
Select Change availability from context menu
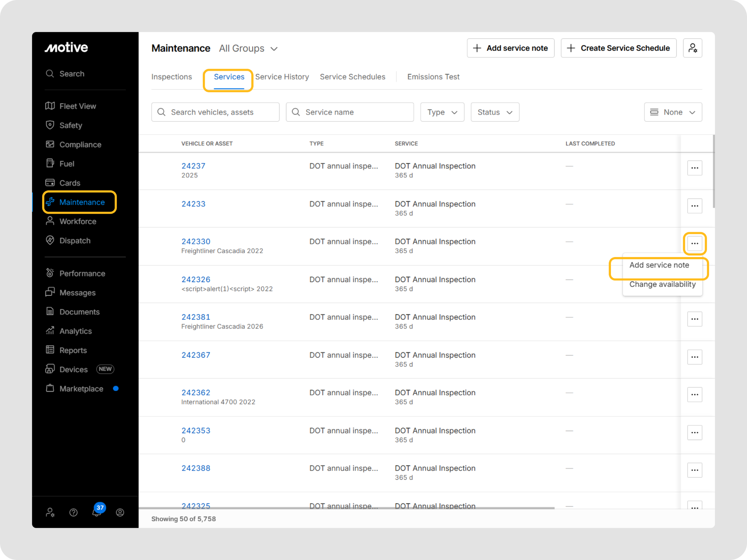[x=662, y=284]
